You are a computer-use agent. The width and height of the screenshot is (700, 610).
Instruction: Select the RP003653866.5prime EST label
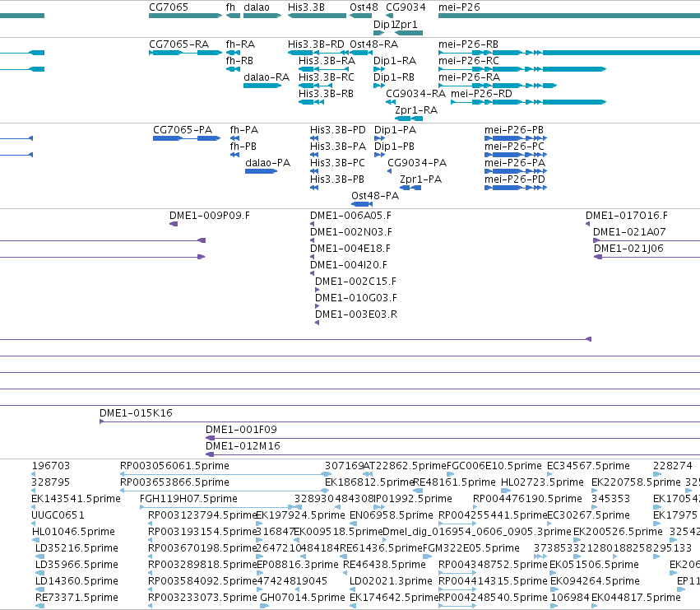[174, 482]
